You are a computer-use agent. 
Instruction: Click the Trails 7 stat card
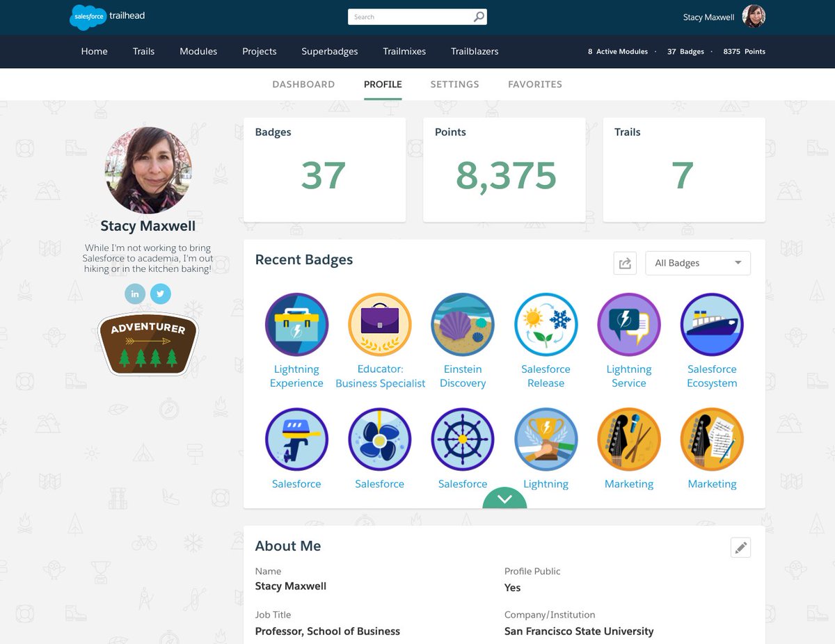pyautogui.click(x=684, y=170)
